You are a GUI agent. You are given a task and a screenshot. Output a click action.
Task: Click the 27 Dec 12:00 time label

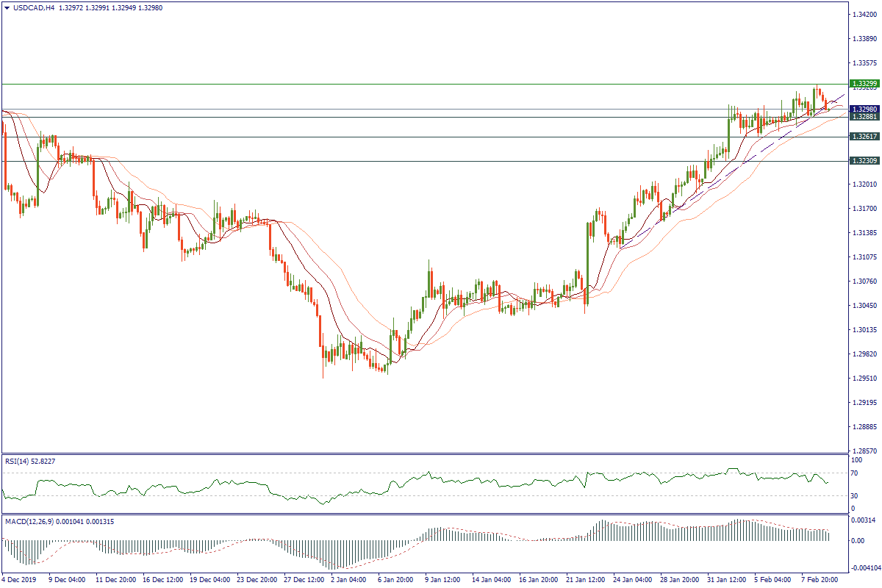click(304, 580)
